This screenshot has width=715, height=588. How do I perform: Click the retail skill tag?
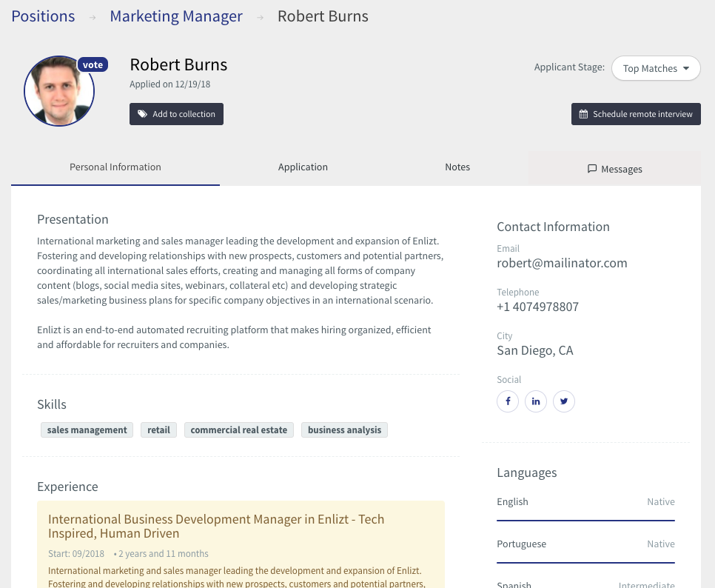point(158,430)
